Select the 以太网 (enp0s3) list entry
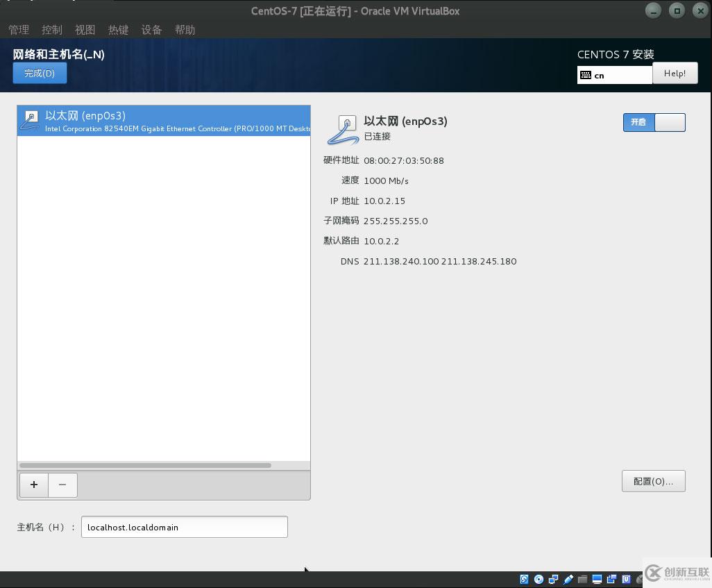 164,121
